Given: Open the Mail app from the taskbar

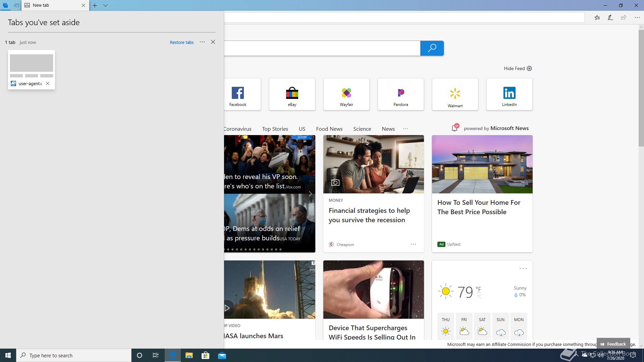Looking at the screenshot, I should click(222, 355).
